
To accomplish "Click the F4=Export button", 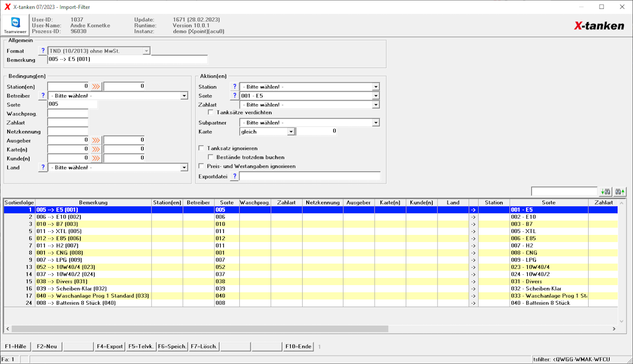I will pos(109,346).
